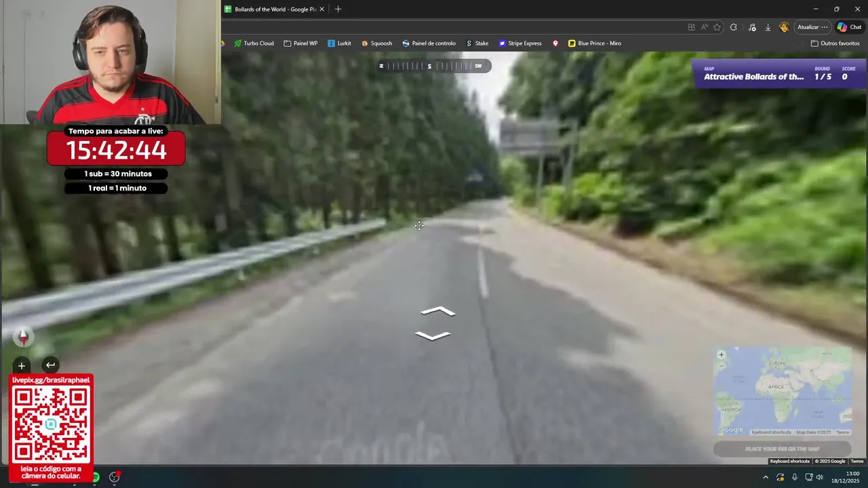
Task: Open the media control music icon
Action: (x=752, y=27)
